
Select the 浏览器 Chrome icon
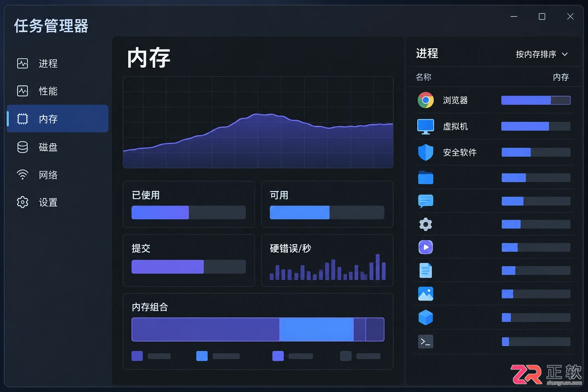pos(425,100)
